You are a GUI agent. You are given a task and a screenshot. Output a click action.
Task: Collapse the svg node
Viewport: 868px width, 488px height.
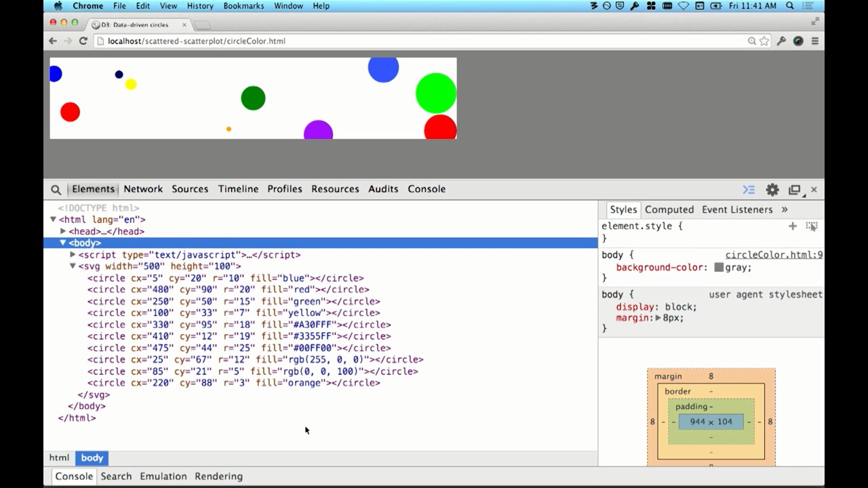tap(73, 266)
